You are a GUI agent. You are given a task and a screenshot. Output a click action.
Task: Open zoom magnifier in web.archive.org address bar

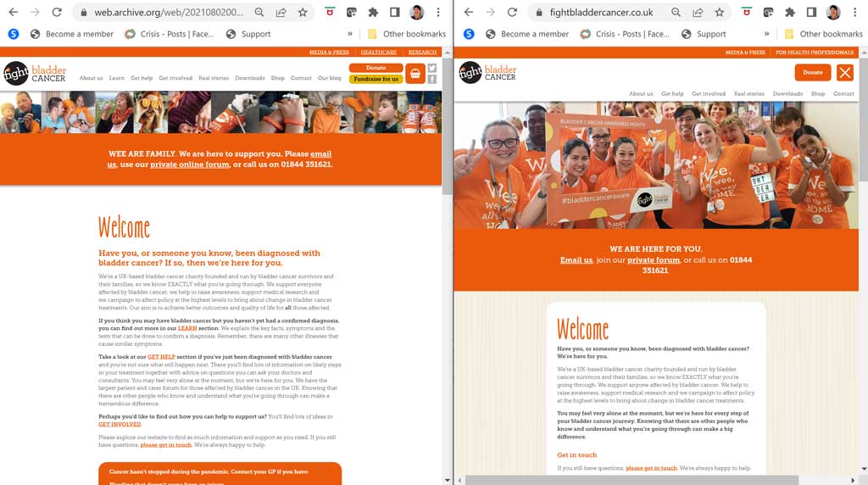[259, 12]
